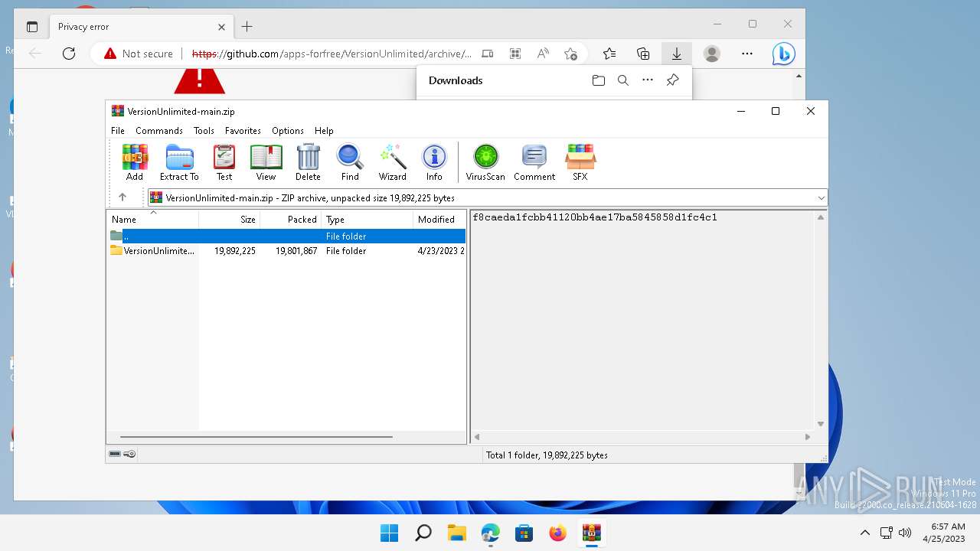Open Edge Collections icon
Screen dimensions: 980x551
[x=643, y=54]
